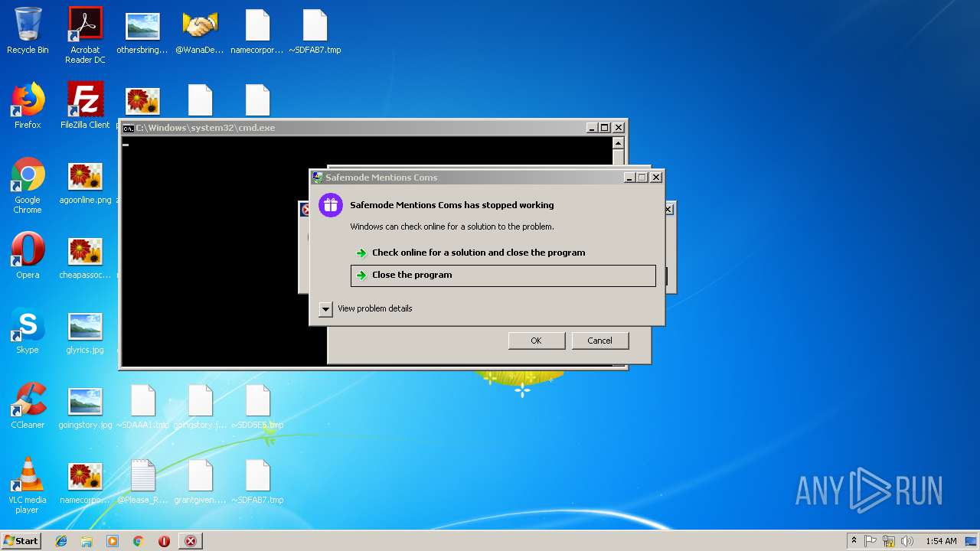980x551 pixels.
Task: Select the ~SDAAA1.tmp file icon
Action: (x=142, y=407)
